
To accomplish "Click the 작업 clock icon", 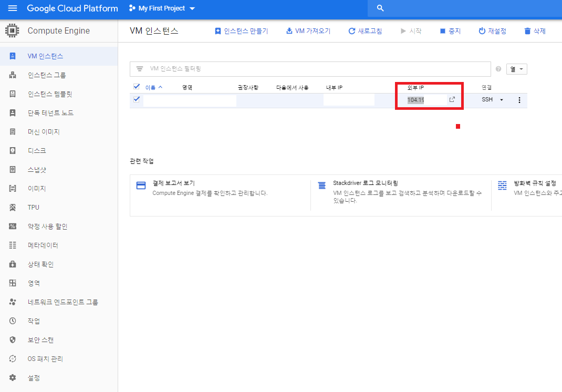I will (13, 321).
